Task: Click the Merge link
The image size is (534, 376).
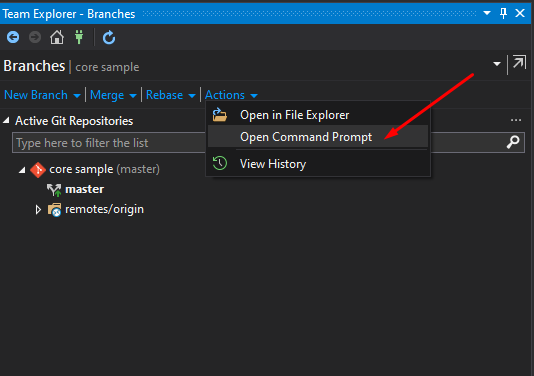Action: pos(107,95)
